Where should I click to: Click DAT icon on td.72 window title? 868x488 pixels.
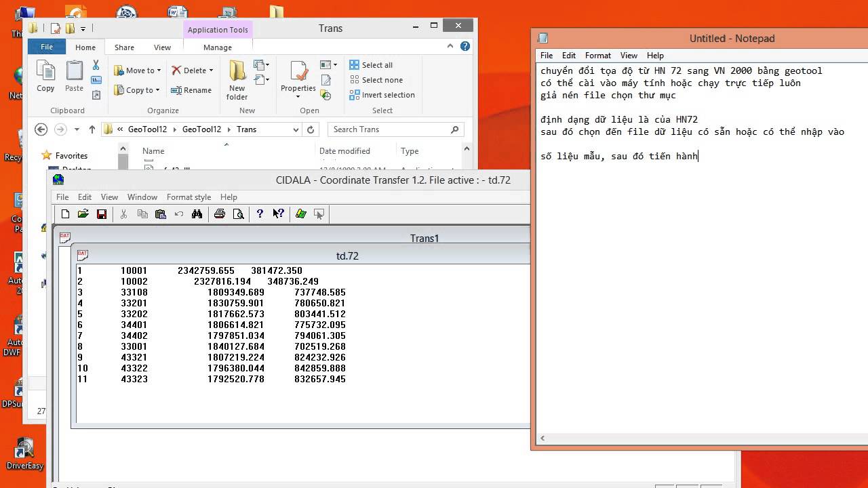point(83,255)
